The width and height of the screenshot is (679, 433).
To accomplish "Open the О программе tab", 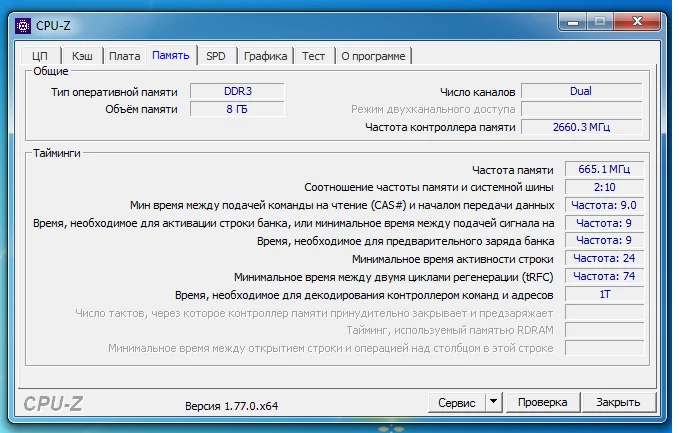I will pos(373,56).
